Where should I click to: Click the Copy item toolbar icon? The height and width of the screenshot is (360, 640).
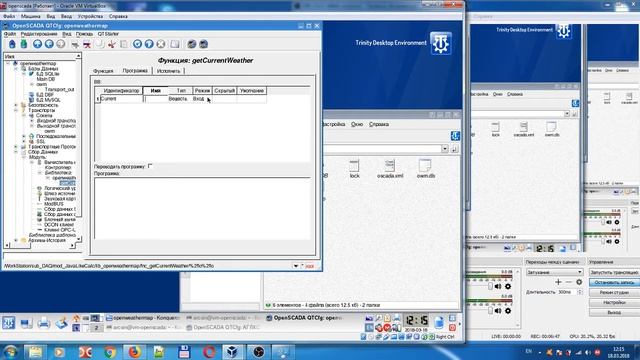tap(100, 44)
